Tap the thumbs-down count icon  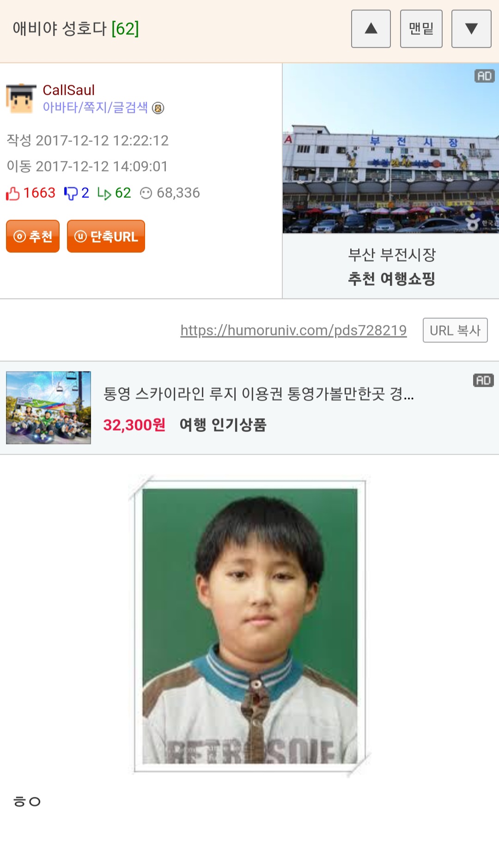click(x=71, y=193)
